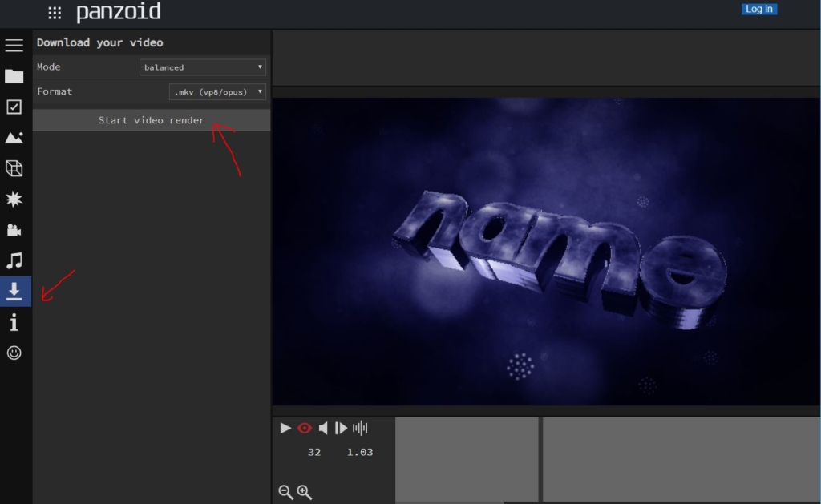Open the environment mountain image icon
This screenshot has width=821, height=504.
14,138
